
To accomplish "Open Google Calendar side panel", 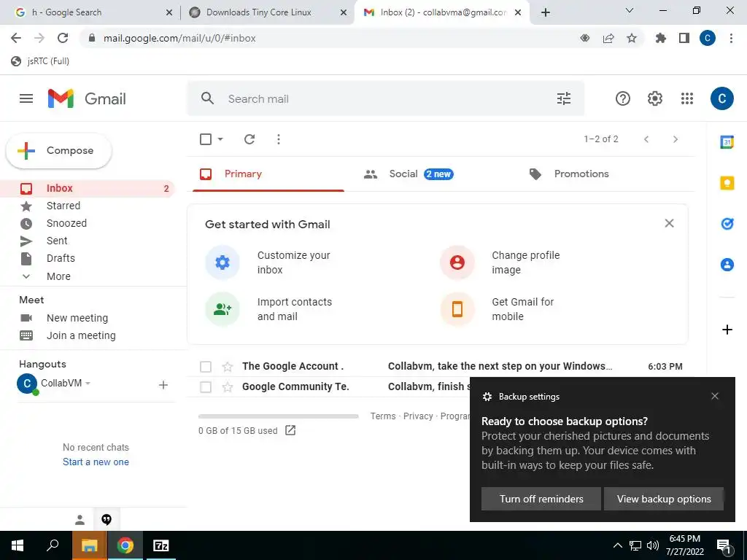I will pyautogui.click(x=727, y=142).
